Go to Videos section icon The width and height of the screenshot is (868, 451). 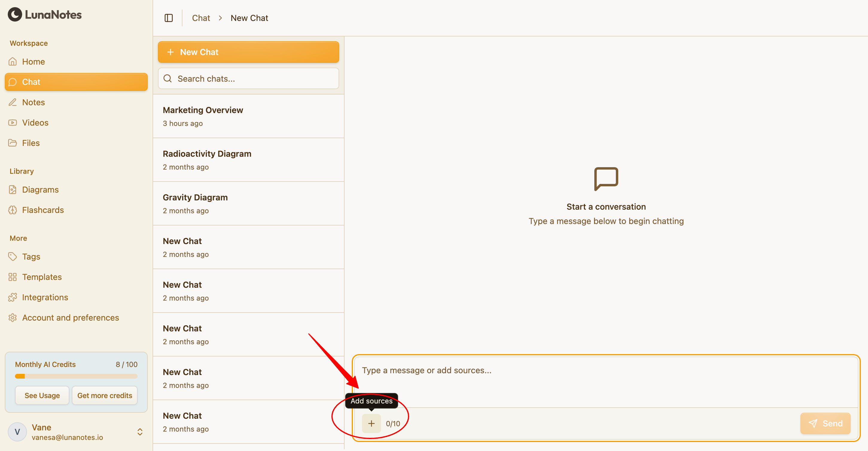tap(13, 123)
